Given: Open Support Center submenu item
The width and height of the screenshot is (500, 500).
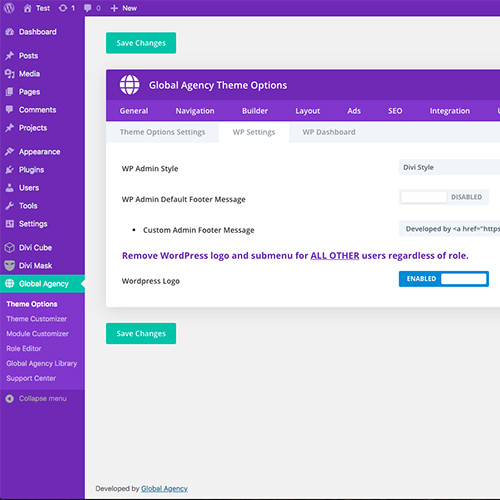Looking at the screenshot, I should (31, 378).
